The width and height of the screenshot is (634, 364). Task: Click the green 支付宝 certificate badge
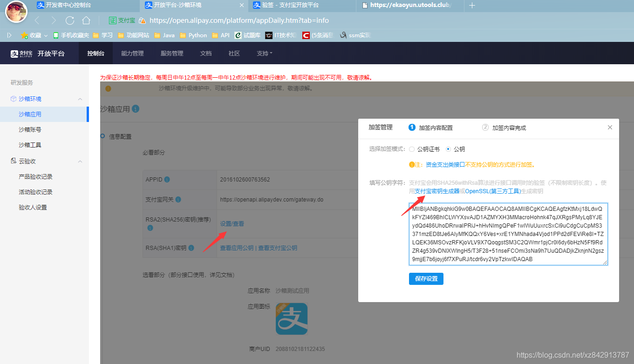[x=122, y=20]
